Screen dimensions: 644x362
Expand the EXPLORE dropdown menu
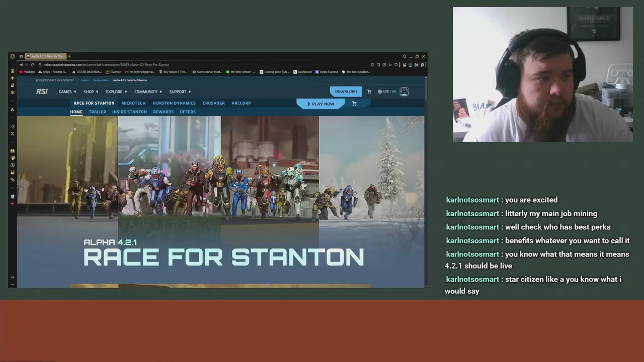coord(116,92)
